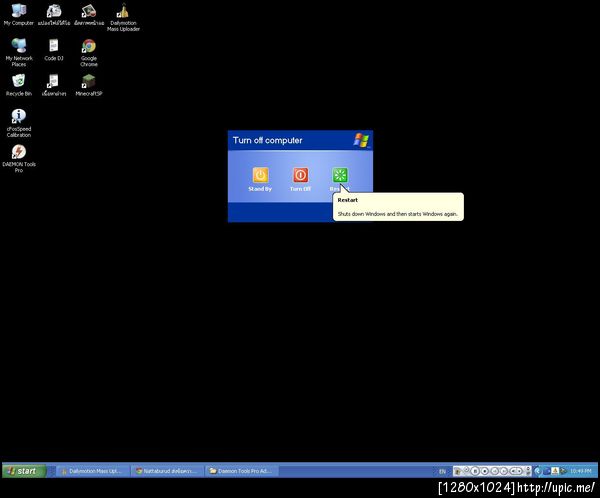Show hidden tray icons with blue arrow
The width and height of the screenshot is (600, 498).
point(538,471)
